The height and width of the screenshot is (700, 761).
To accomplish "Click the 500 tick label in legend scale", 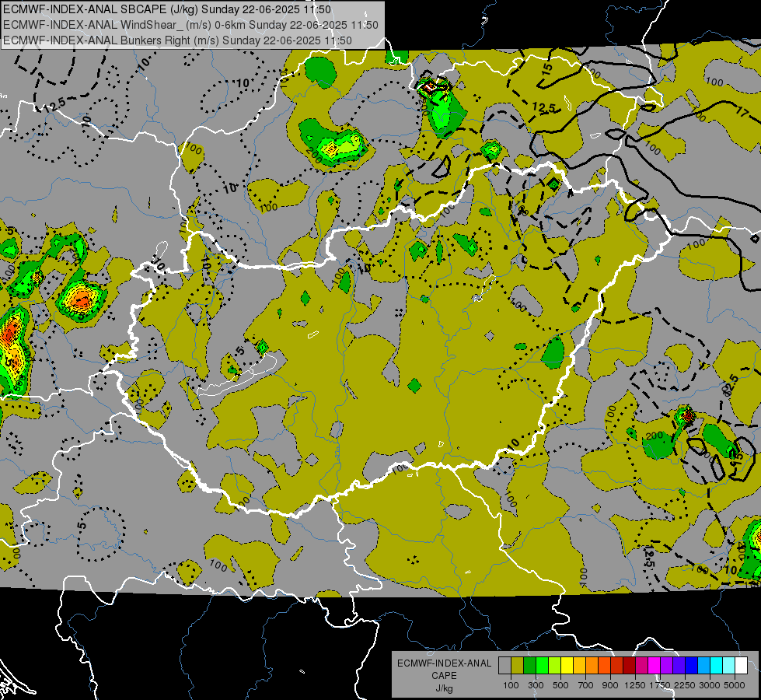I will point(560,685).
